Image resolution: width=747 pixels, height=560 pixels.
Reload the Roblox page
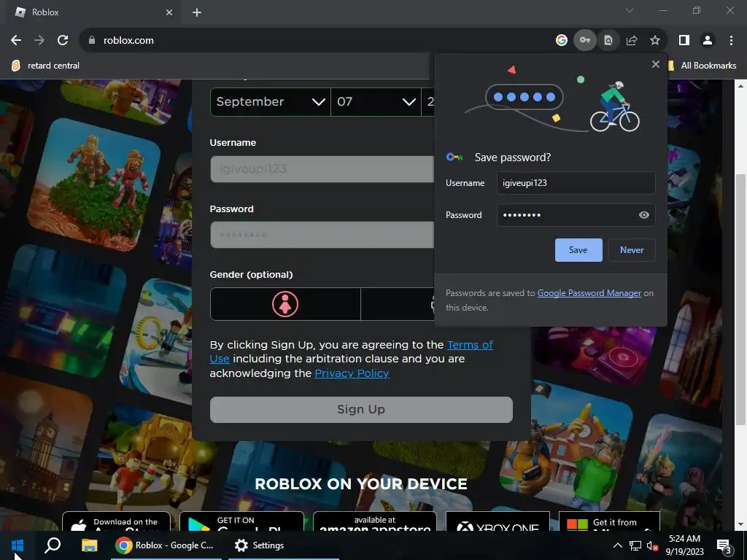tap(63, 41)
